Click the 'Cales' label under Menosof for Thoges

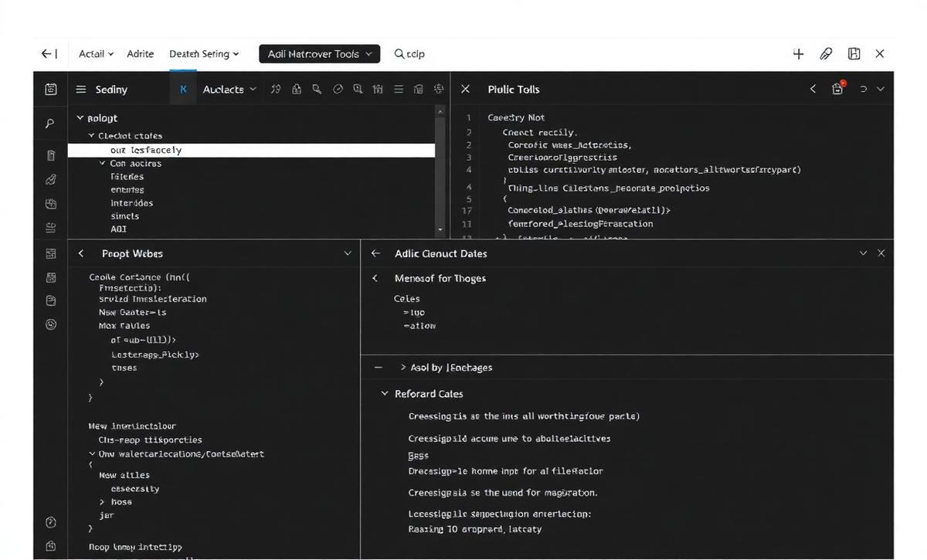(x=406, y=299)
